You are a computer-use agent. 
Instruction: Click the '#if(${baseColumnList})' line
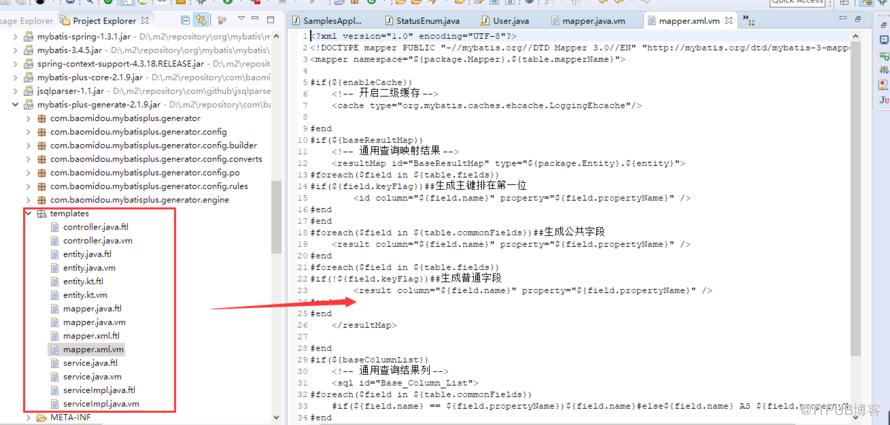point(369,360)
